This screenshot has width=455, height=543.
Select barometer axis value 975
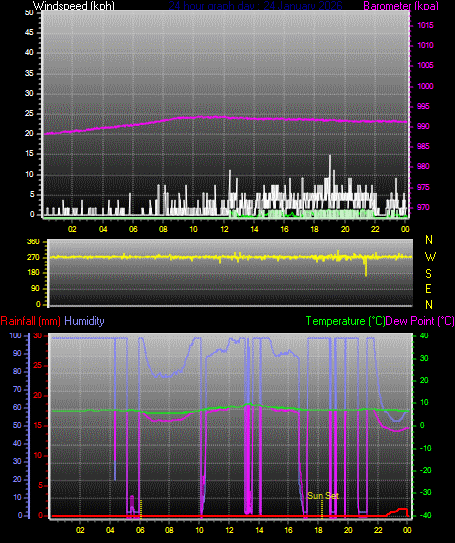(x=423, y=187)
